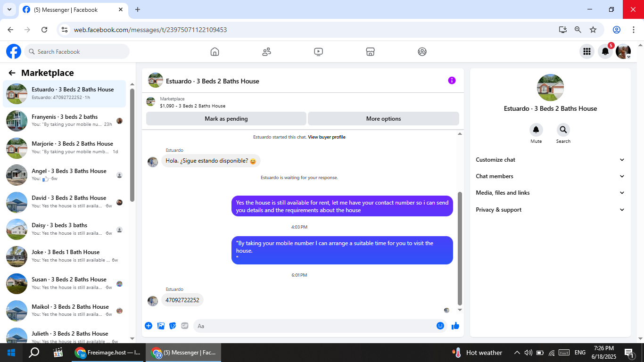Open the Estuardo 3 Beds 2 Baths chat
The width and height of the screenshot is (644, 362).
tap(65, 93)
